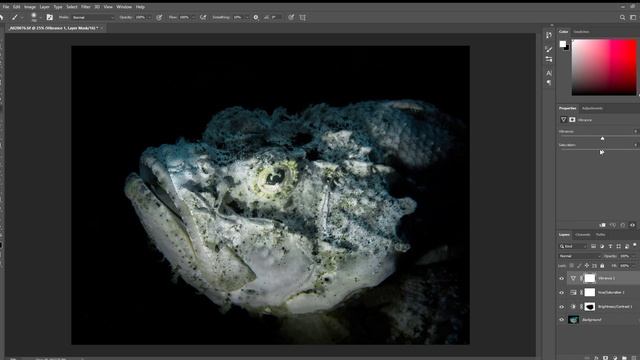The height and width of the screenshot is (360, 640).
Task: Open the Image menu
Action: click(x=30, y=7)
